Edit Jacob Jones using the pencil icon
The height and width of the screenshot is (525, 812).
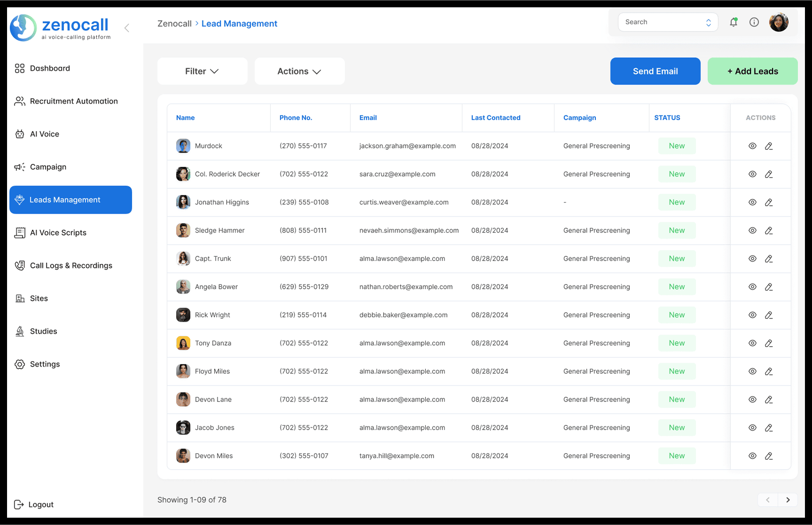click(x=769, y=427)
